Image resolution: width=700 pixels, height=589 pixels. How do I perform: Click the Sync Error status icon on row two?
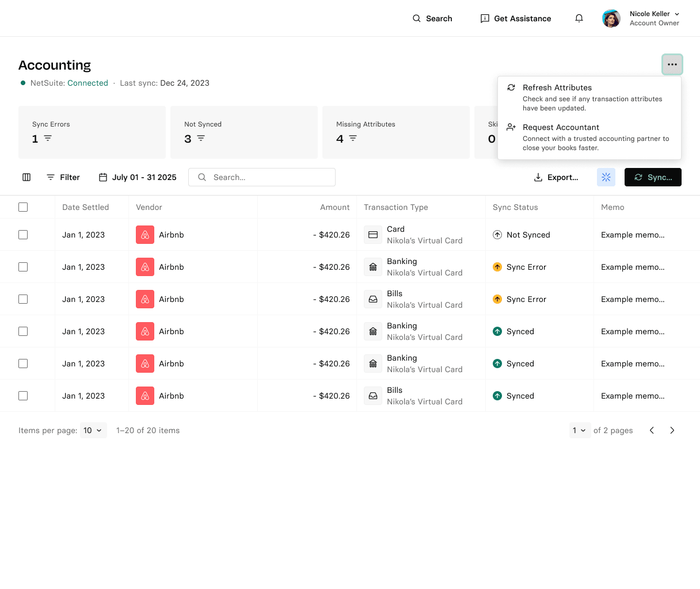pos(497,266)
